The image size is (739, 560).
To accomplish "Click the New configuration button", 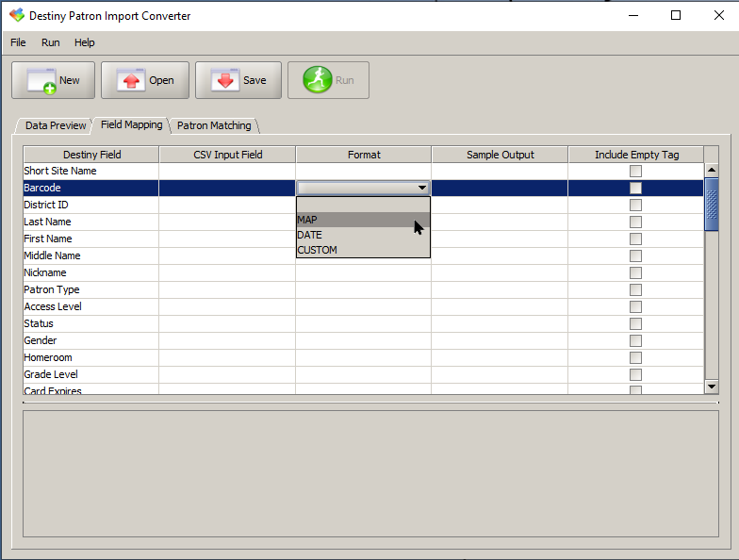I will point(53,80).
